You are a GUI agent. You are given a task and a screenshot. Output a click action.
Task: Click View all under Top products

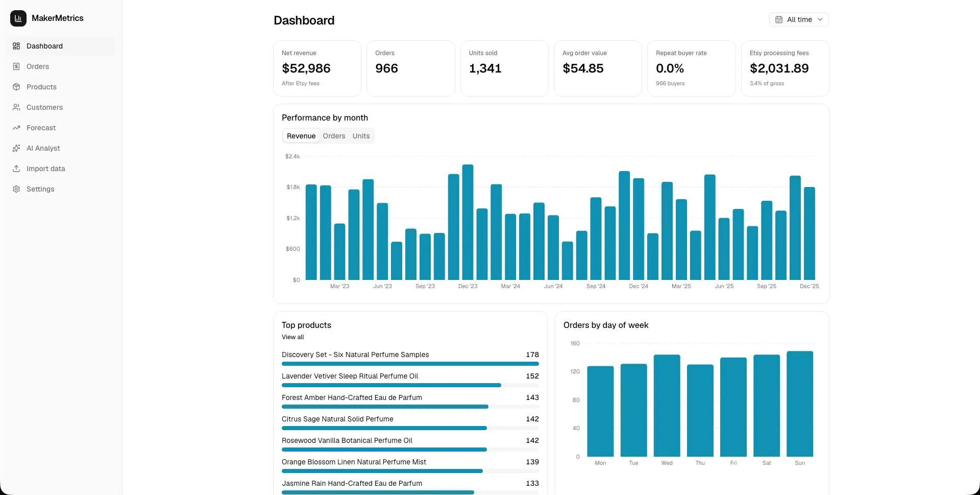coord(292,337)
